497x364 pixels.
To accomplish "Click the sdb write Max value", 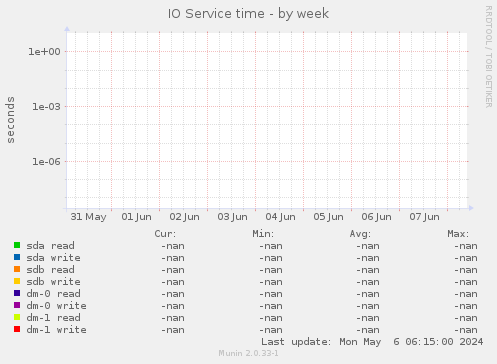I will (466, 282).
